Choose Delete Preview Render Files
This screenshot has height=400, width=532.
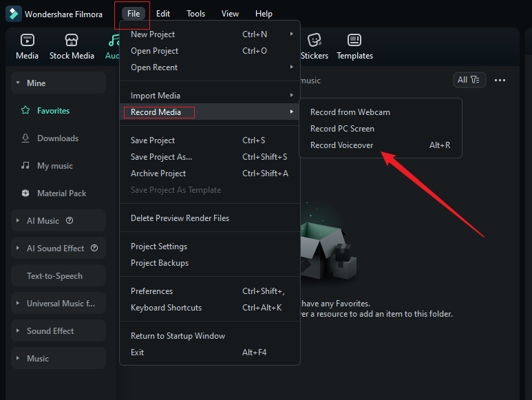coord(210,218)
